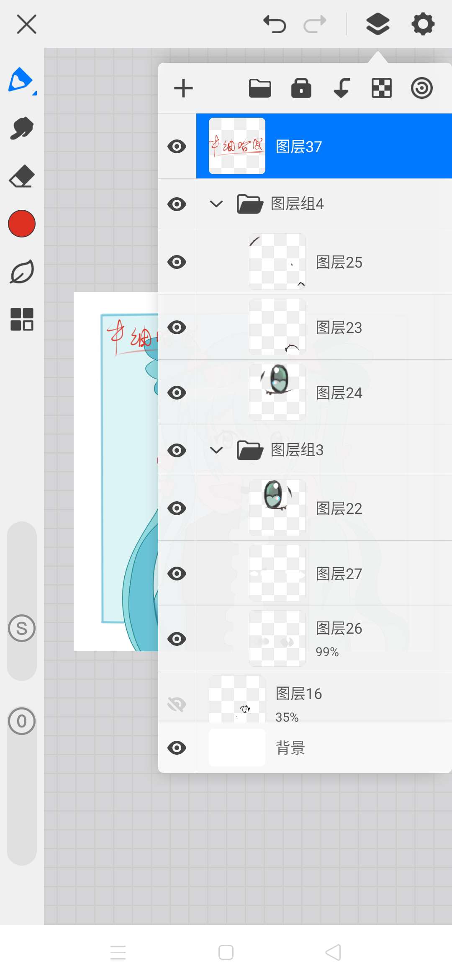
Task: Open the layers panel icon
Action: coord(378,24)
